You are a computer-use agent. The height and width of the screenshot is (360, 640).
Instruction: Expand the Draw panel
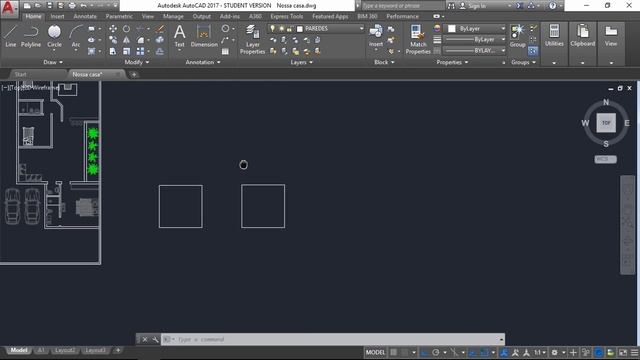click(53, 62)
